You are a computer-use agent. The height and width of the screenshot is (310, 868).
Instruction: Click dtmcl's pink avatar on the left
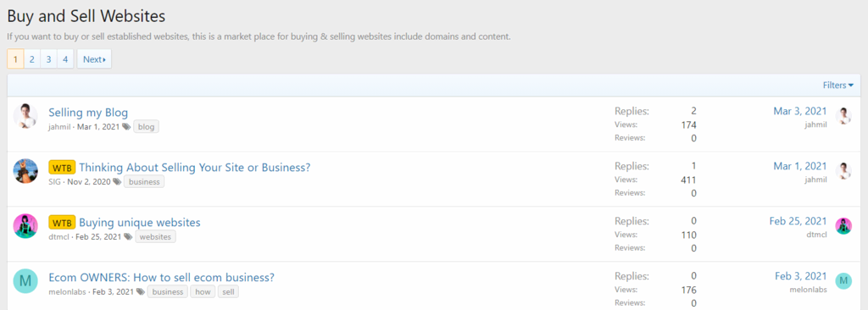point(25,226)
